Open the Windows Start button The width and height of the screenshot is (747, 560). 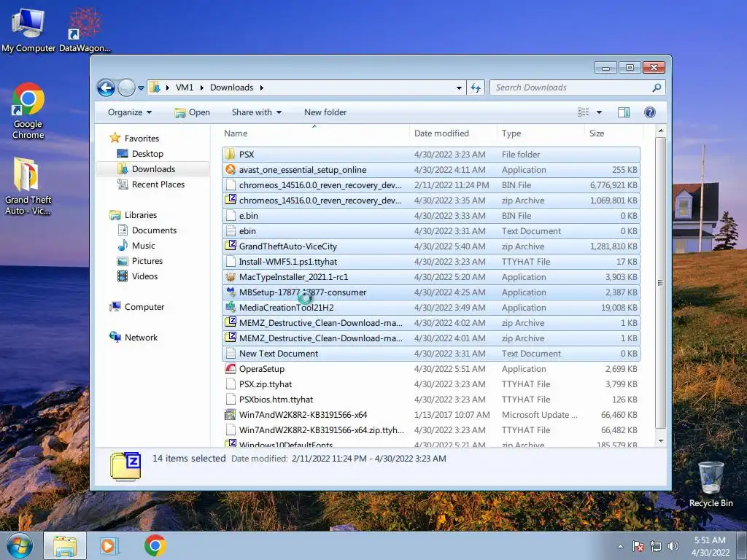tap(19, 545)
